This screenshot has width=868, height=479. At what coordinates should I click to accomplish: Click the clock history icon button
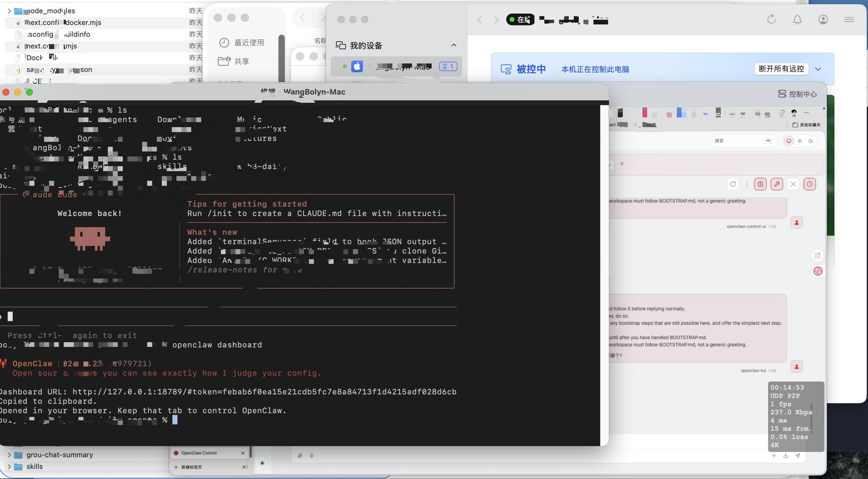(x=810, y=184)
